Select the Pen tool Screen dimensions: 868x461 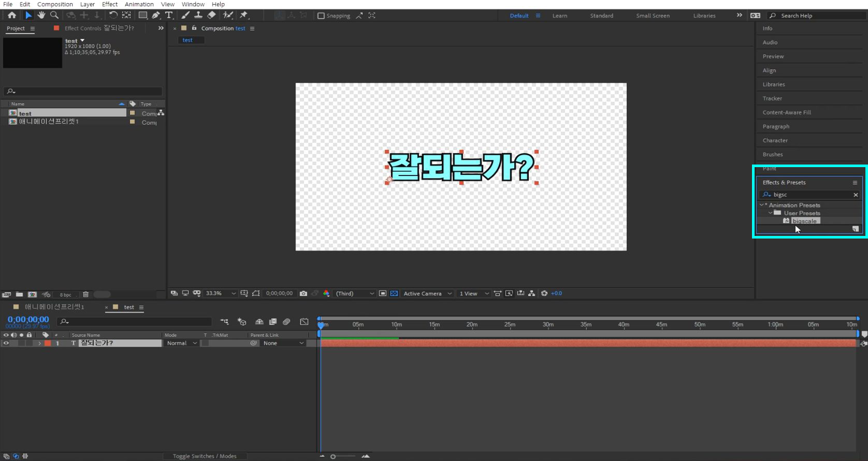point(156,16)
